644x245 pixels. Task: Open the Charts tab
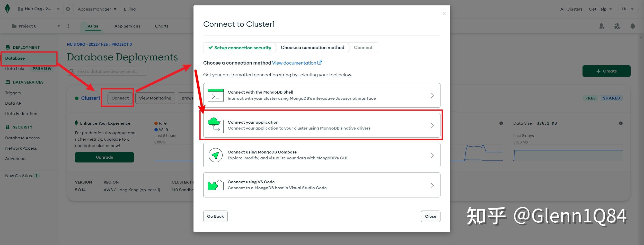click(x=162, y=26)
